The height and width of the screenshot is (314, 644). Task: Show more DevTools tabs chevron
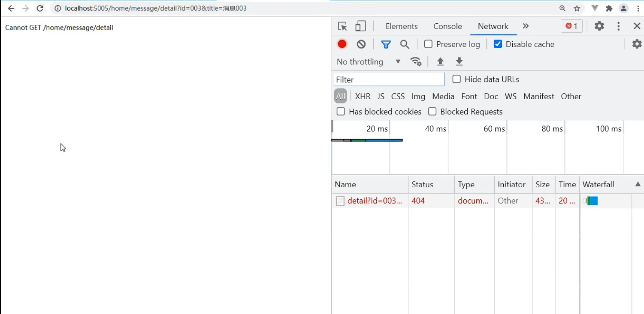click(x=526, y=26)
